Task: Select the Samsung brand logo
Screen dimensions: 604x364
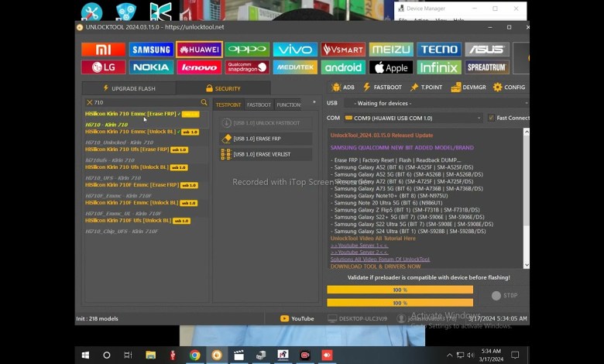Action: coord(151,50)
